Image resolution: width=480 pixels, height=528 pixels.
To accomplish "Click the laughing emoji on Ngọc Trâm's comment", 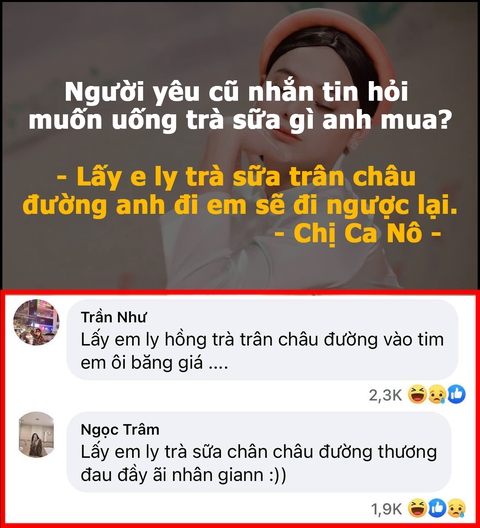I will (x=417, y=508).
